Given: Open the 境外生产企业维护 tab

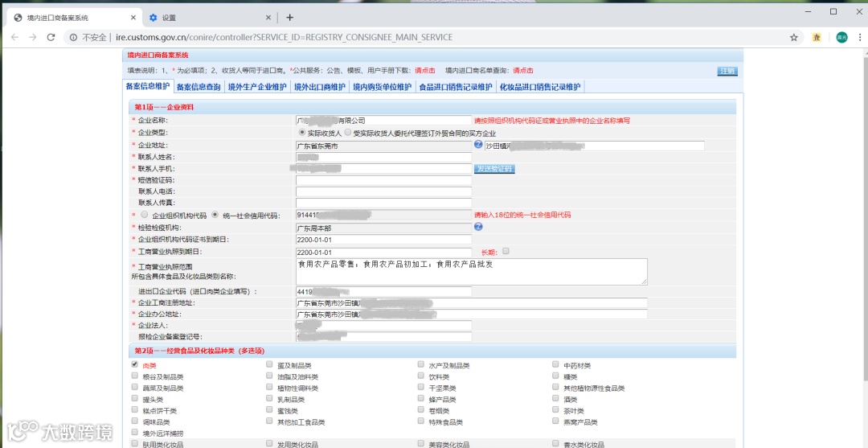Looking at the screenshot, I should (257, 87).
